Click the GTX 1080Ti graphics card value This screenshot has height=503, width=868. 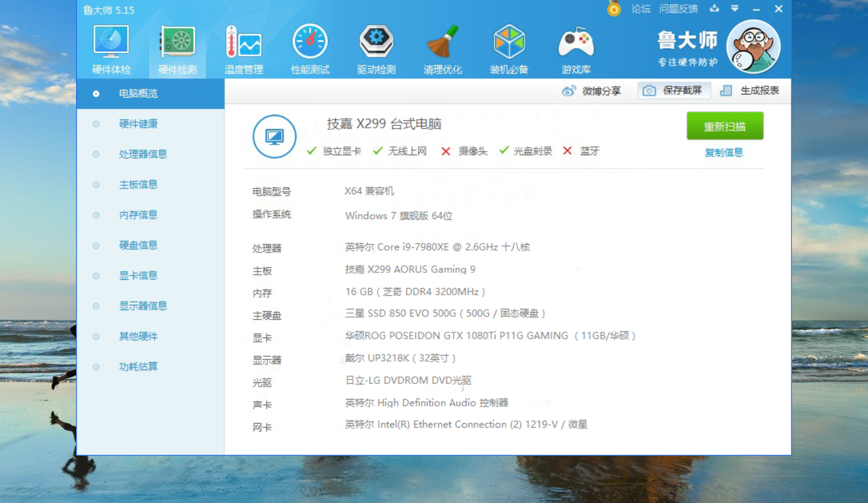coord(491,336)
